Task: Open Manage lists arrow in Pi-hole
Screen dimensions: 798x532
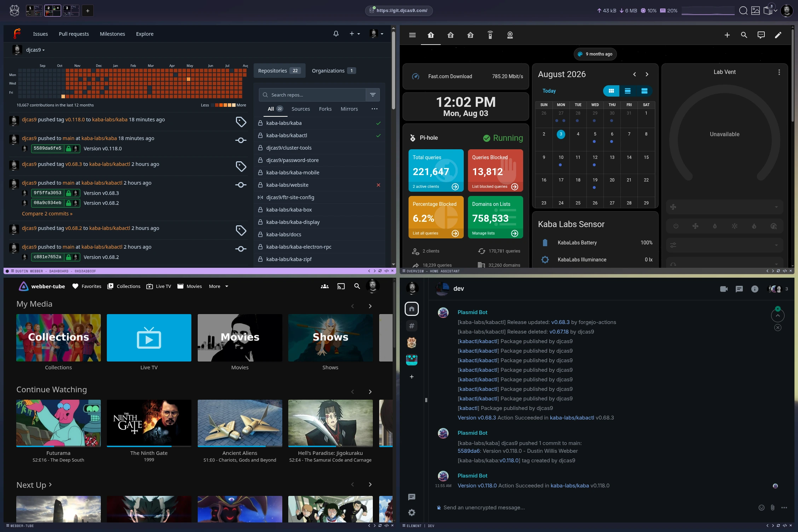Action: [x=515, y=233]
